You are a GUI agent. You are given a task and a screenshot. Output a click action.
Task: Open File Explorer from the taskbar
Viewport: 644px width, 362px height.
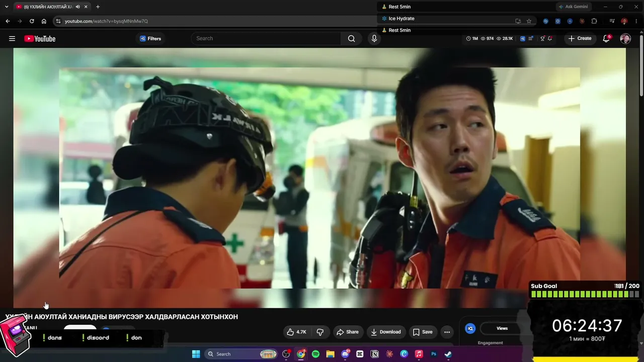click(330, 354)
